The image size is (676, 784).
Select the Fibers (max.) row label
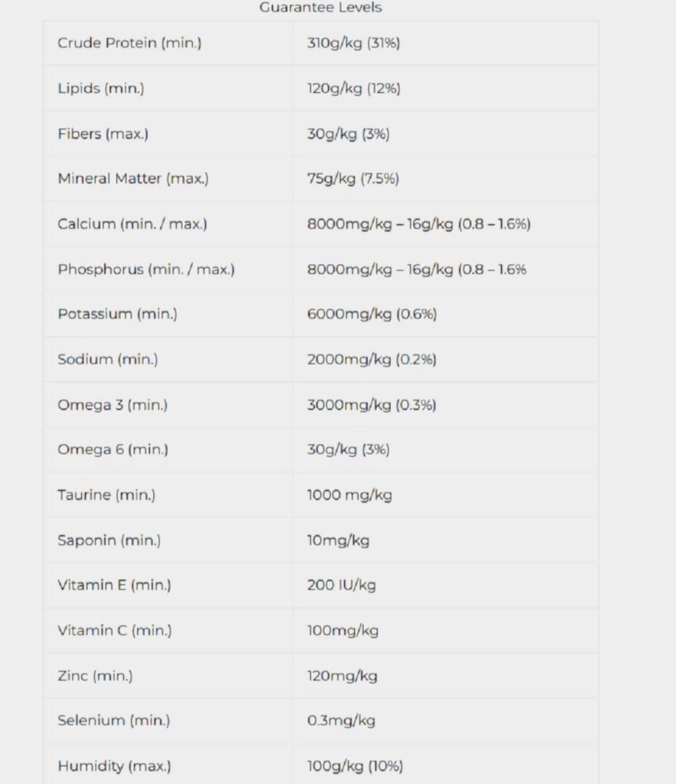103,134
